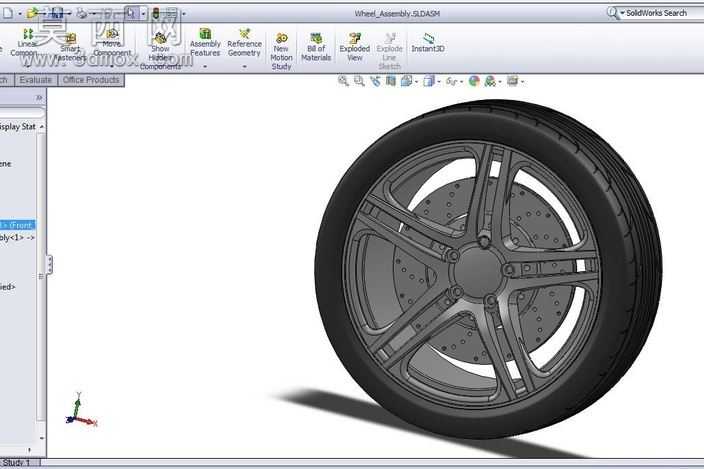
Task: Switch to the Evaluate tab
Action: click(36, 80)
